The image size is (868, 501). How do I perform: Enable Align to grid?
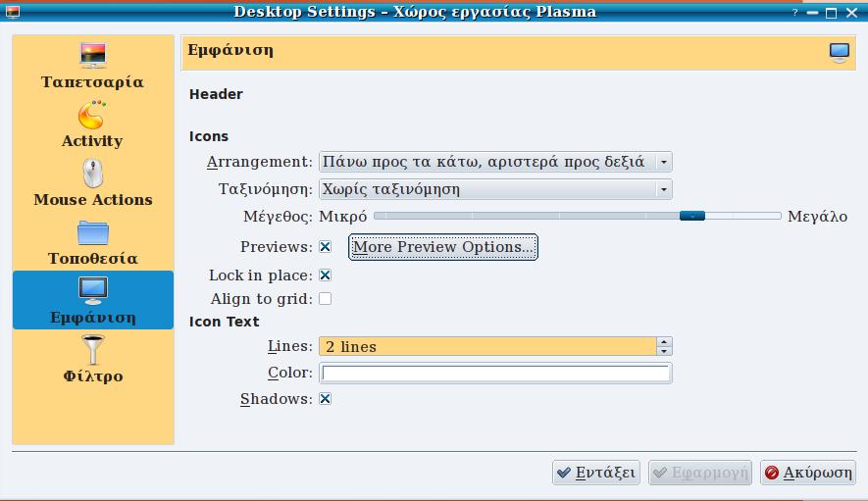pos(326,299)
